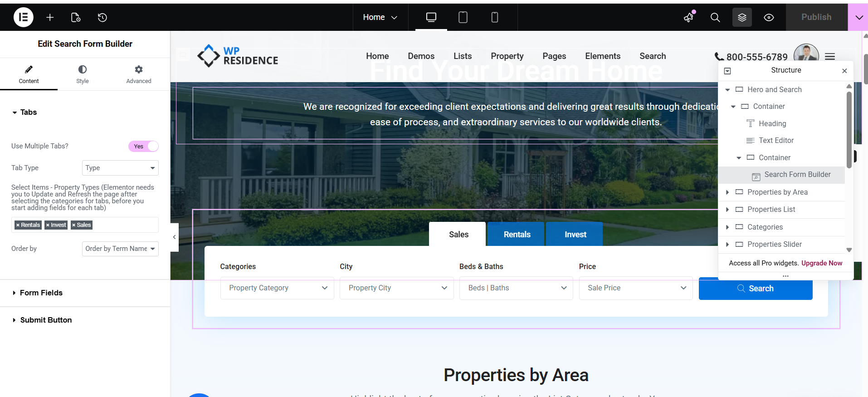Viewport: 868px width, 397px height.
Task: Open the What's New megaphone icon
Action: 688,17
